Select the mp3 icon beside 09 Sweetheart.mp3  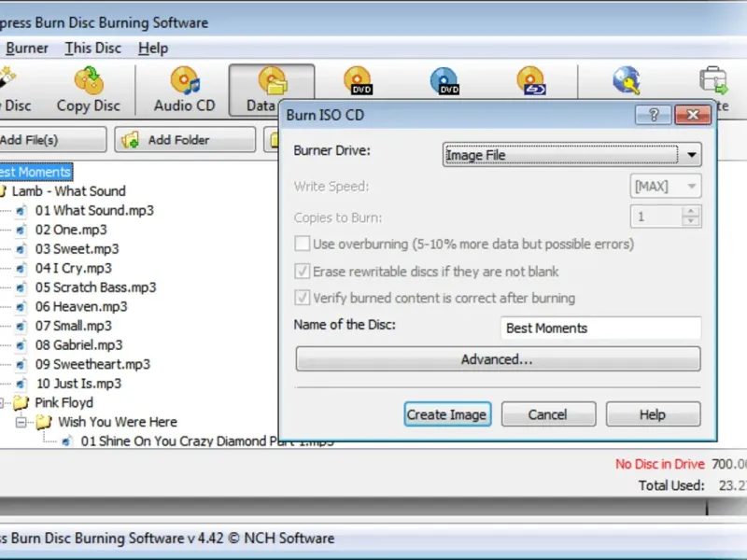point(21,364)
